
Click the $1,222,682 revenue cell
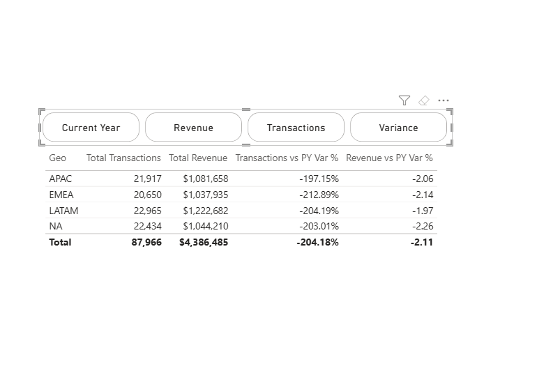click(x=206, y=211)
